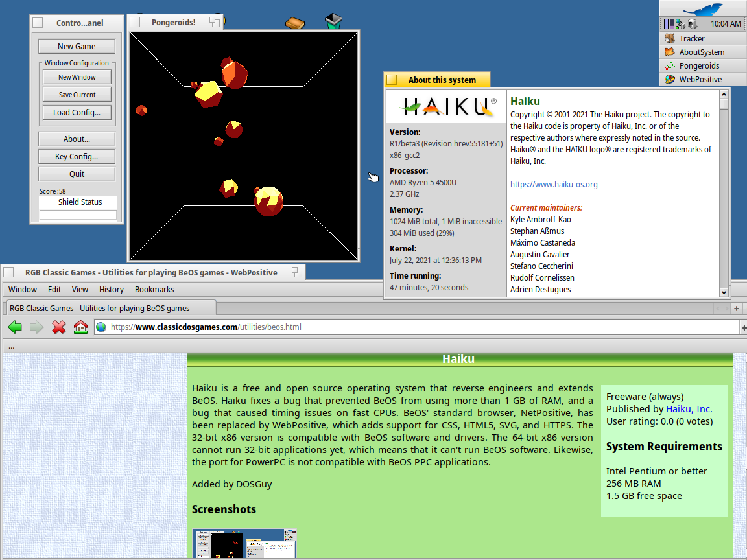This screenshot has width=747, height=560.
Task: Click the Score :58 label
Action: coord(53,191)
